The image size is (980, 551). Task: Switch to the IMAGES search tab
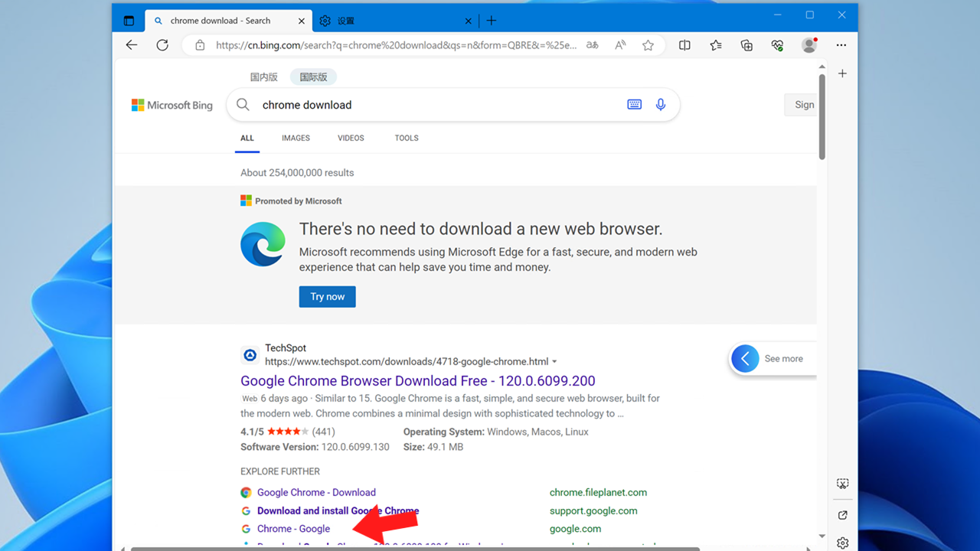click(x=296, y=139)
